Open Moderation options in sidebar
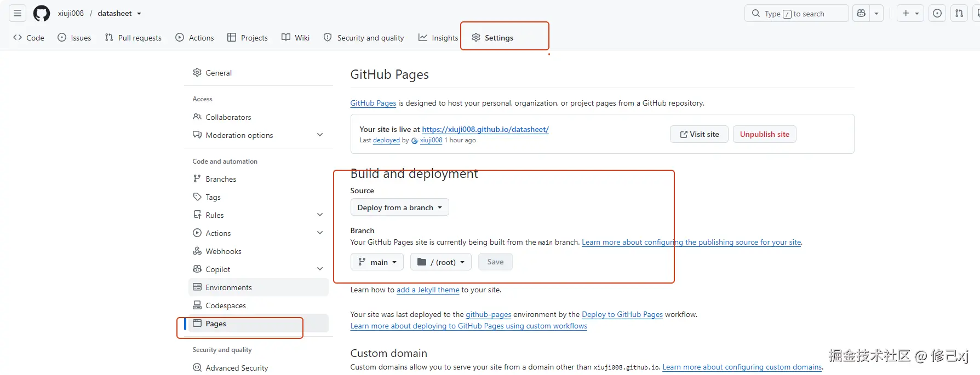The image size is (980, 375). point(259,135)
